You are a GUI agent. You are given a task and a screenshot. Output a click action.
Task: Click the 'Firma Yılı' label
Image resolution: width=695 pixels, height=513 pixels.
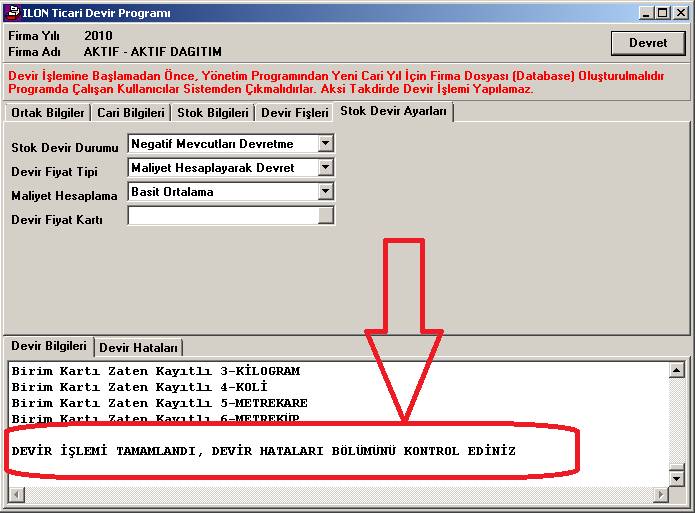34,35
